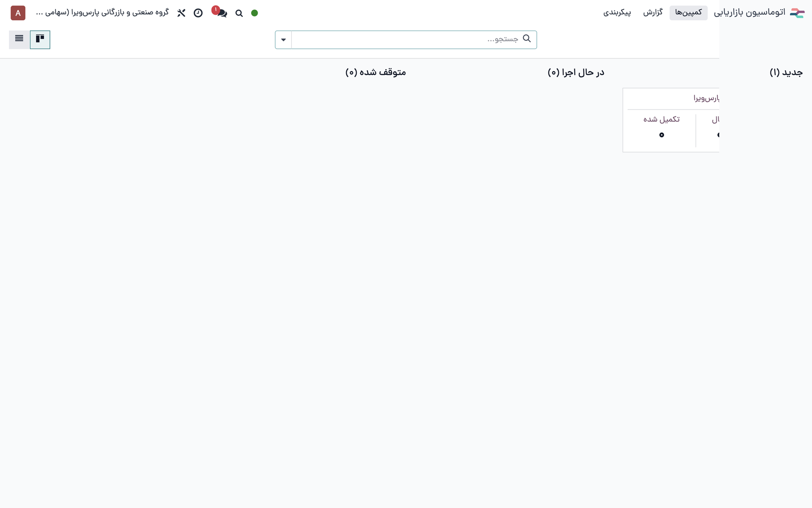Screen dimensions: 812x508
Task: Open the گزارش menu
Action: pos(653,13)
